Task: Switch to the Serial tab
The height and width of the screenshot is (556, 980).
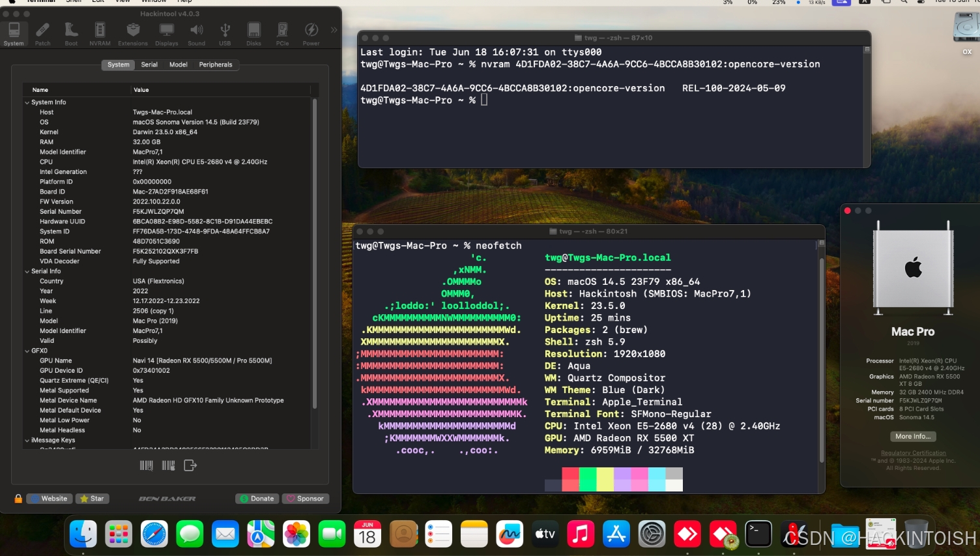Action: tap(149, 65)
